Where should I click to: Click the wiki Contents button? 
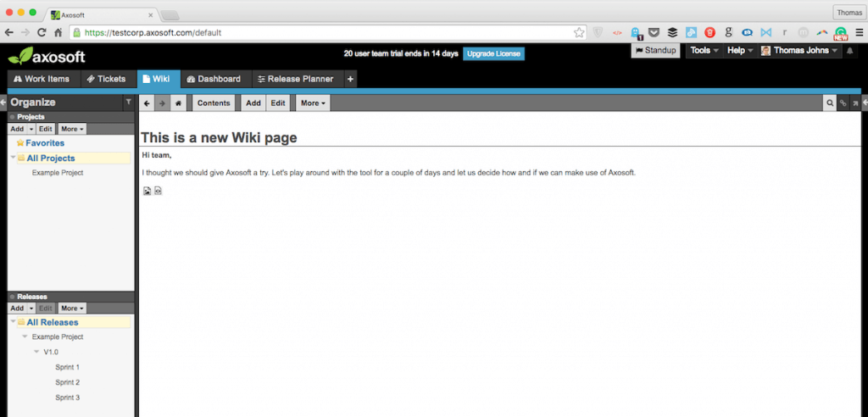pos(214,103)
